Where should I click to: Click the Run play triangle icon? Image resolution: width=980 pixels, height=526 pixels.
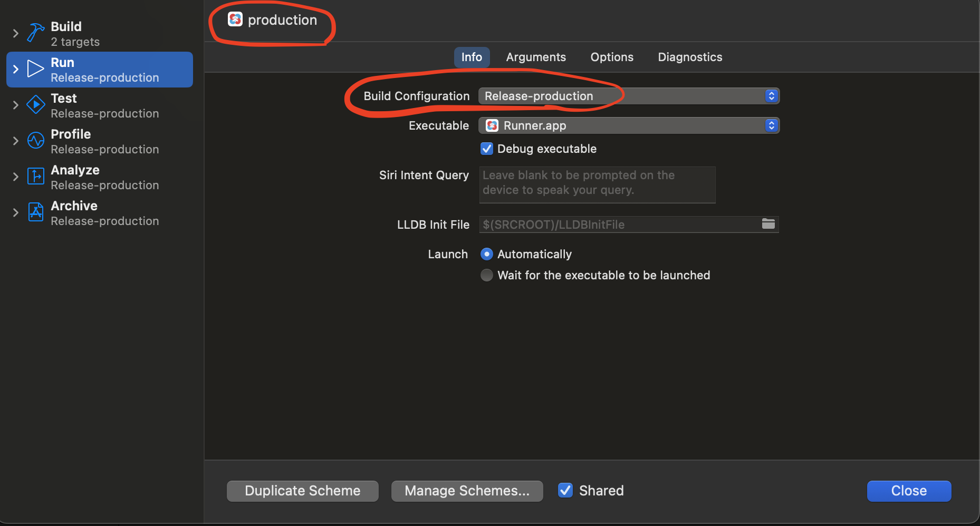[35, 69]
